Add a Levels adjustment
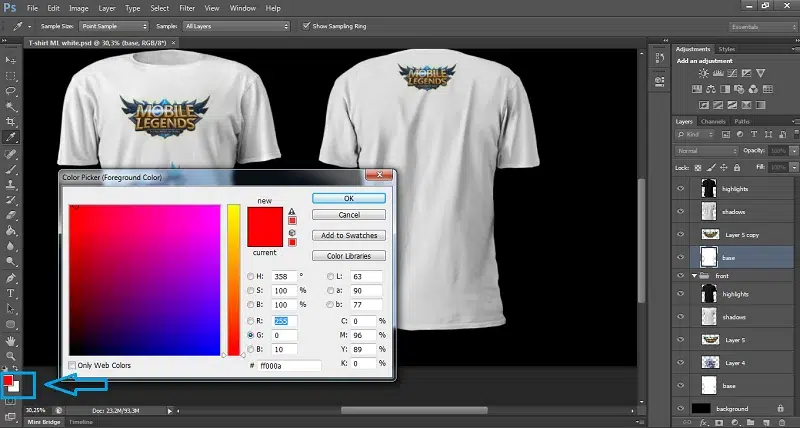 tap(718, 74)
